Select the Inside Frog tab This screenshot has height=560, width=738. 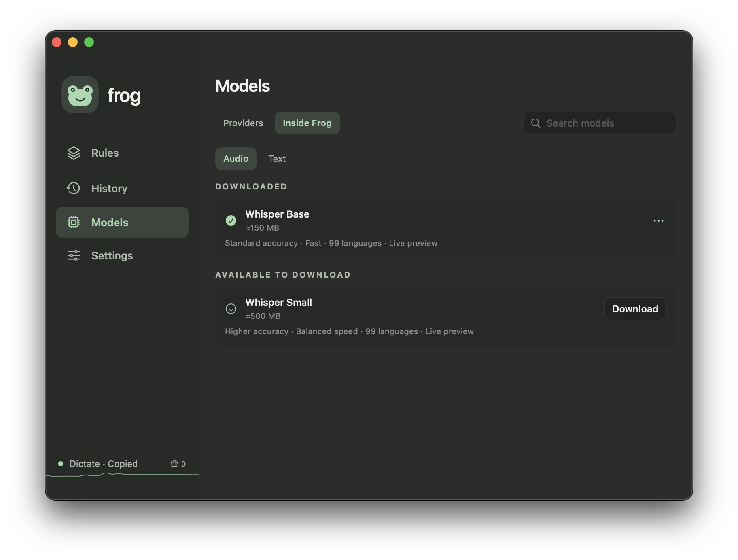click(307, 123)
